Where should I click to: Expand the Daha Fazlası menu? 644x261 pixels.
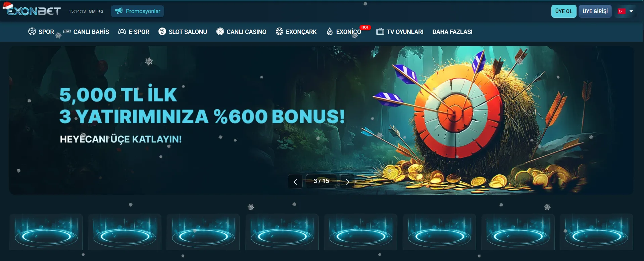pyautogui.click(x=452, y=32)
